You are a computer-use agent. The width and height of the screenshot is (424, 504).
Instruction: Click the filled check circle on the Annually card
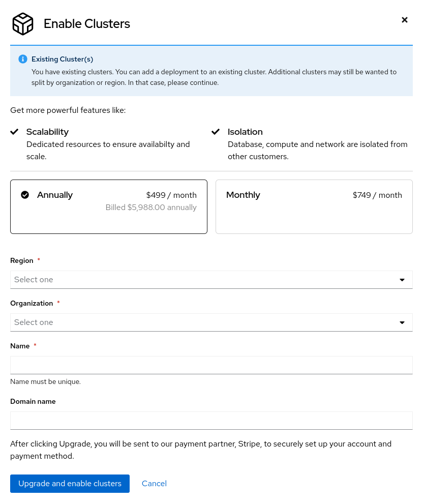coord(25,194)
